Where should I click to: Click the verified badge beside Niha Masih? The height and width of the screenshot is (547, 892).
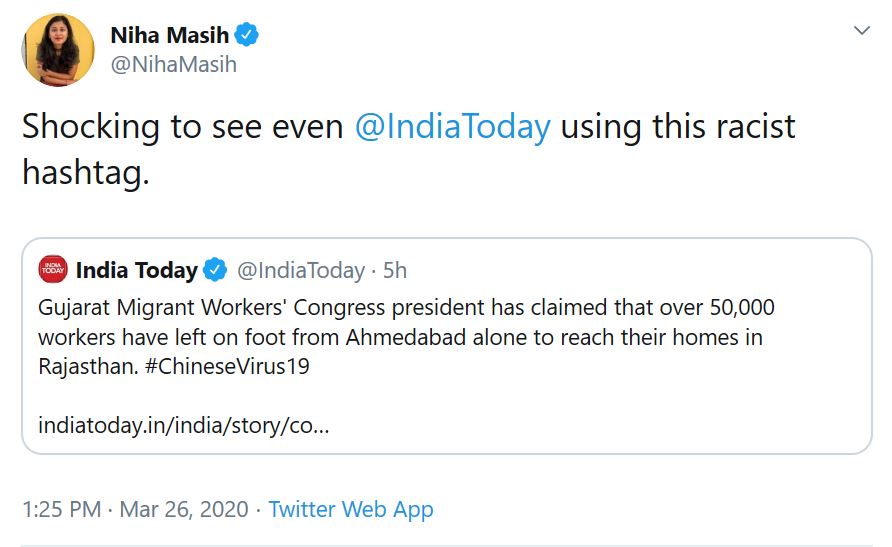click(247, 35)
